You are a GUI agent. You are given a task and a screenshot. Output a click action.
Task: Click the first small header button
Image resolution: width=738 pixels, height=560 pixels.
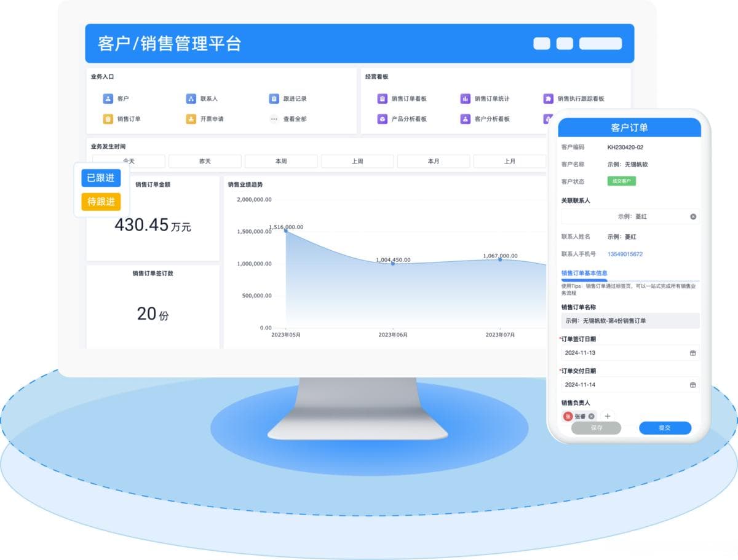[x=542, y=44]
